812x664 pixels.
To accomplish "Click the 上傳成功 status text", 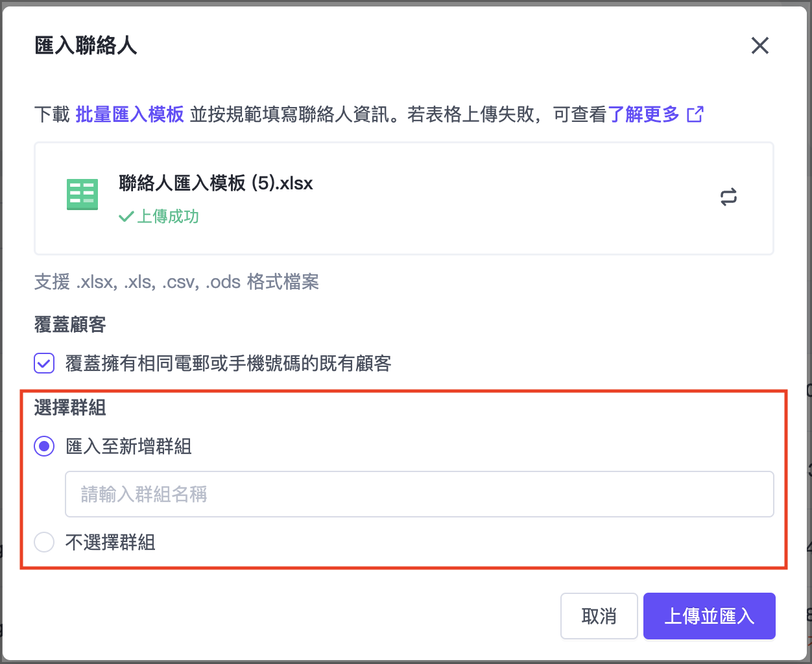I will [x=167, y=217].
